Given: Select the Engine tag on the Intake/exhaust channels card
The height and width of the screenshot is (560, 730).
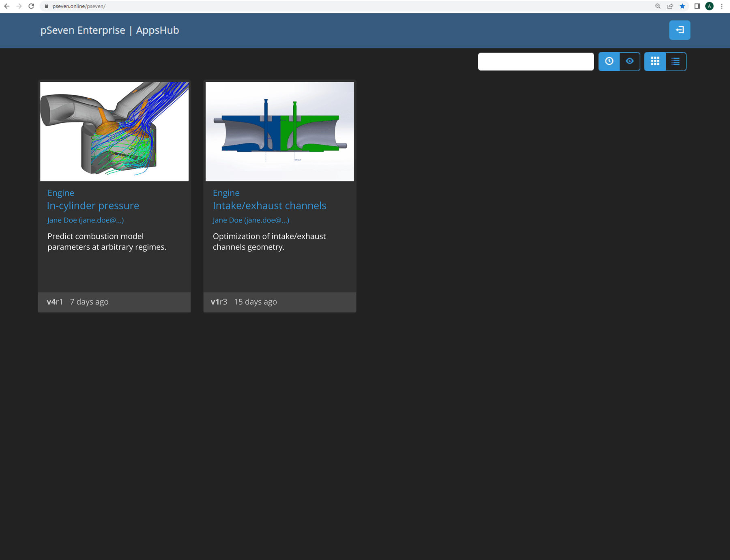Looking at the screenshot, I should (x=226, y=193).
